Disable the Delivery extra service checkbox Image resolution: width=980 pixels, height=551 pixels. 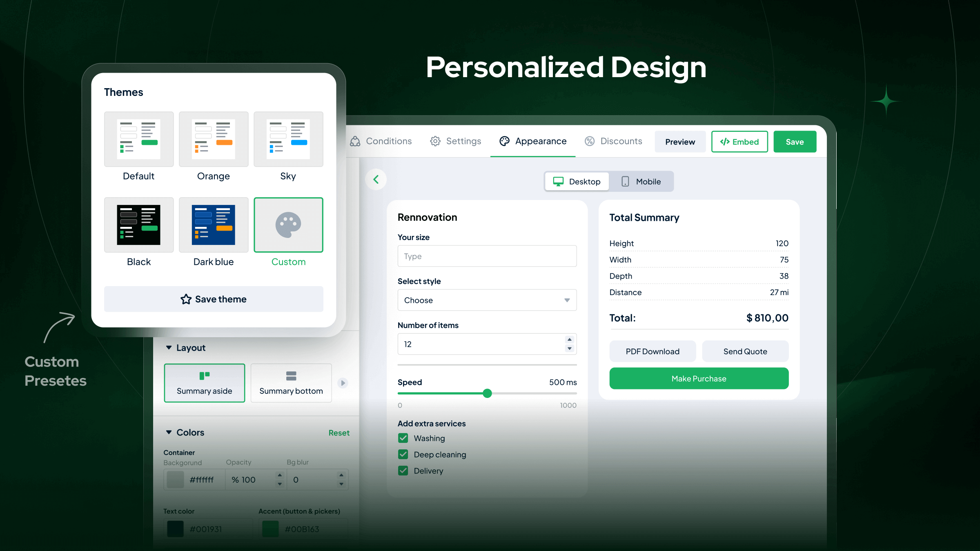click(x=402, y=470)
